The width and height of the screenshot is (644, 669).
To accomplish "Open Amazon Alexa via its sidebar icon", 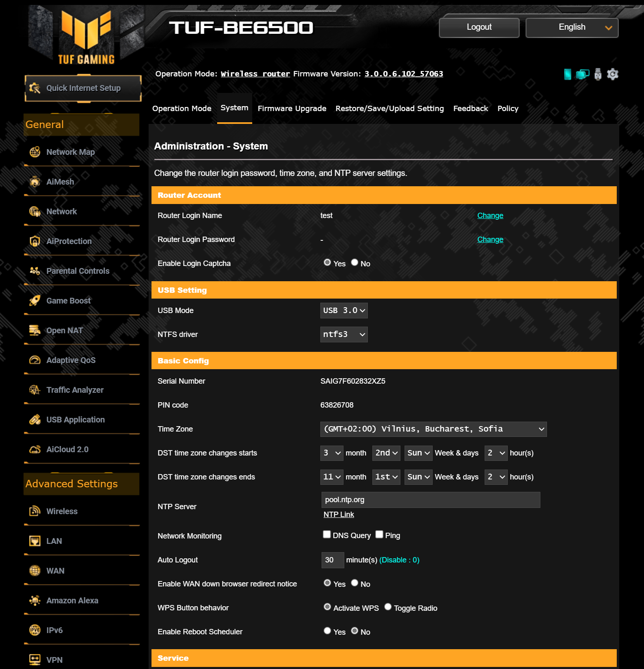I will (35, 600).
